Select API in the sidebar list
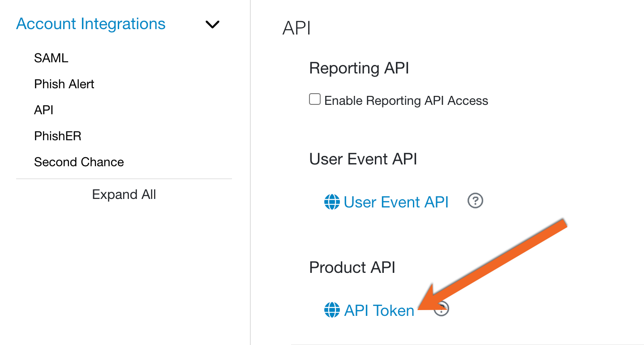The height and width of the screenshot is (345, 644). point(44,110)
